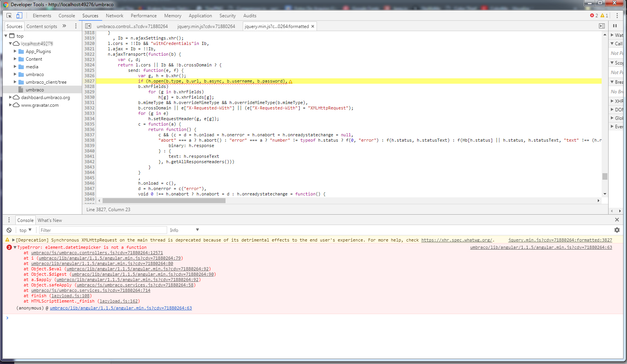Collapse the top frame tree node
The height and width of the screenshot is (364, 627).
tap(6, 36)
